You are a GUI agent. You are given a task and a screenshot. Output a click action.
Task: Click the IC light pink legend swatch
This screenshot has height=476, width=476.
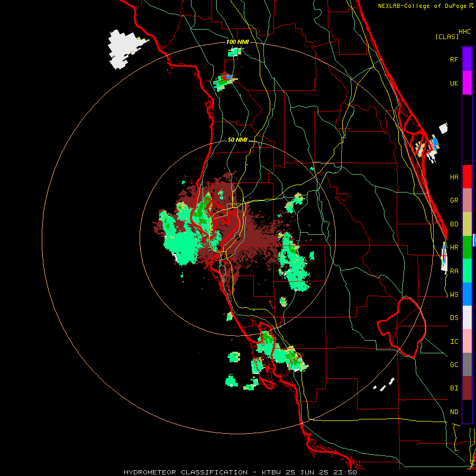click(467, 341)
